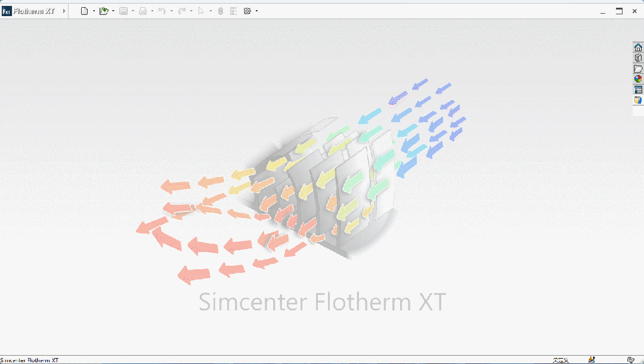Viewport: 644px width, 364px height.
Task: Click the status bar performance chart icon
Action: tap(592, 360)
